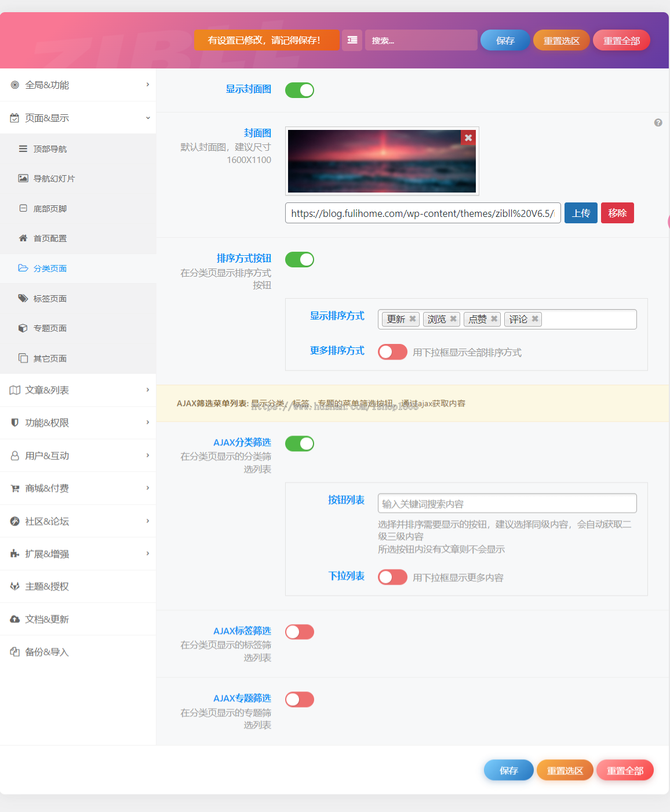Click bottom 重置选区 button
Viewport: 670px width, 812px height.
(x=565, y=770)
